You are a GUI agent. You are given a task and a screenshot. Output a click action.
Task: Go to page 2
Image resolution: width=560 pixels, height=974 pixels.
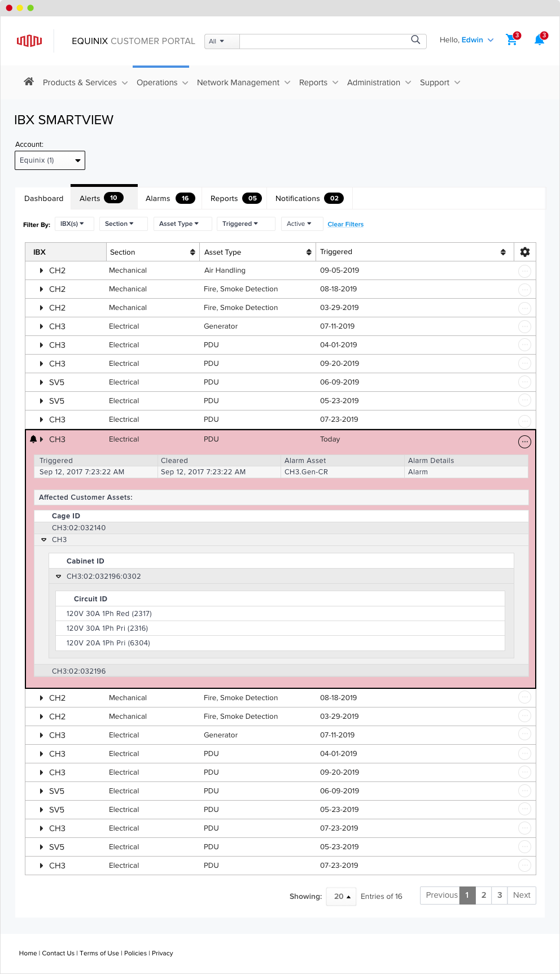(x=484, y=895)
